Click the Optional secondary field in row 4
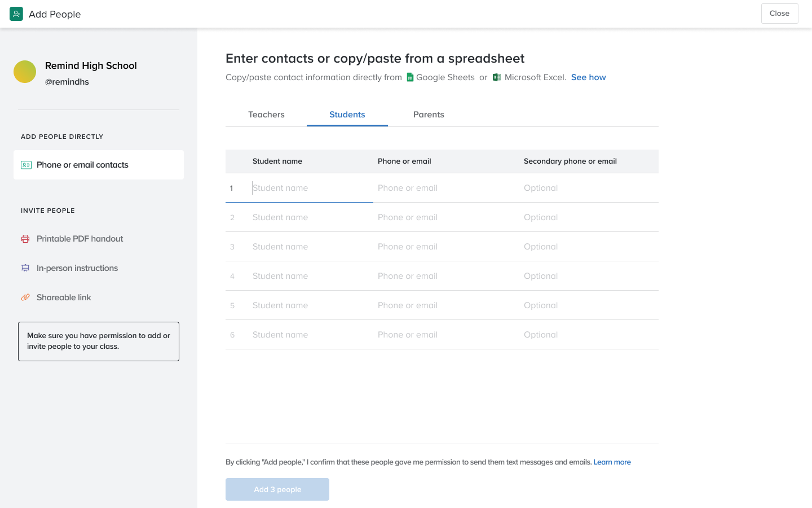The height and width of the screenshot is (508, 812). (x=589, y=276)
